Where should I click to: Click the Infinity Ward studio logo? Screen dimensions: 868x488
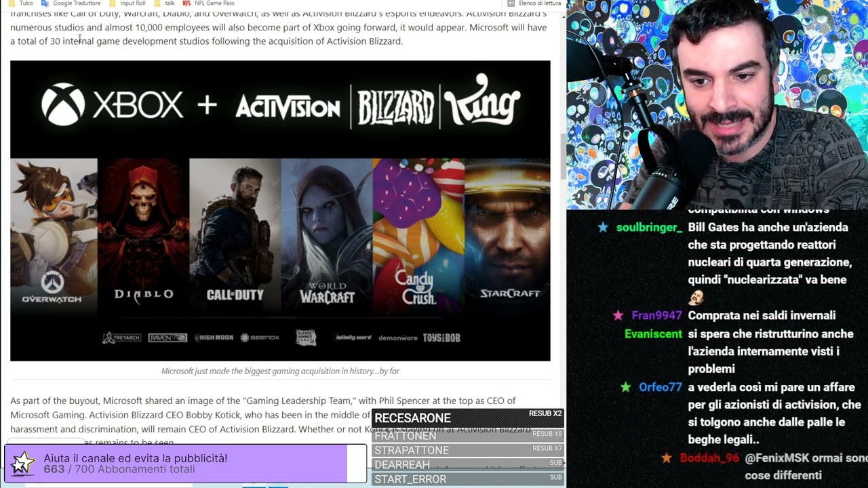353,338
